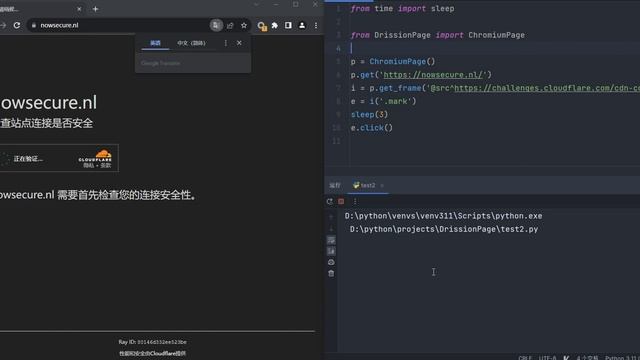Click the scroll down arrow in run console
This screenshot has height=360, width=640.
[x=331, y=228]
